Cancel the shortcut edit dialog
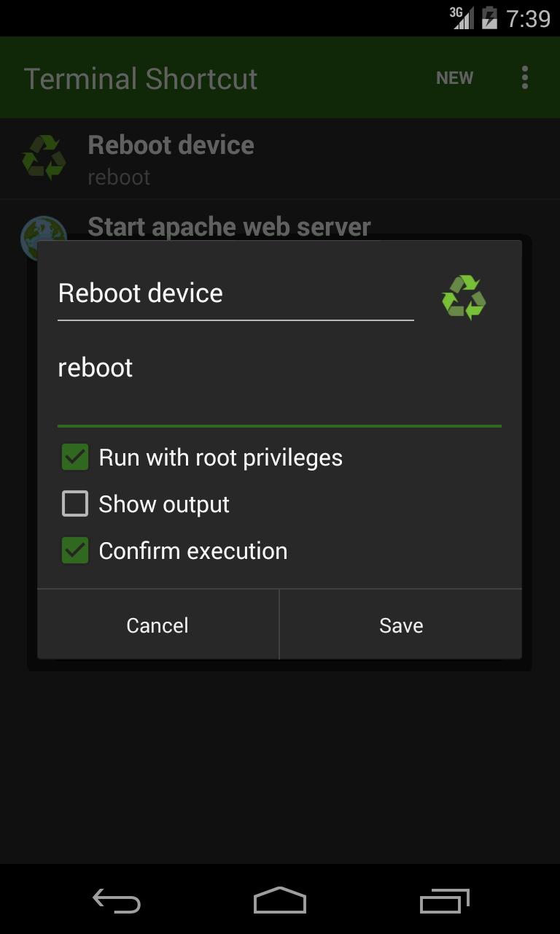 point(157,625)
